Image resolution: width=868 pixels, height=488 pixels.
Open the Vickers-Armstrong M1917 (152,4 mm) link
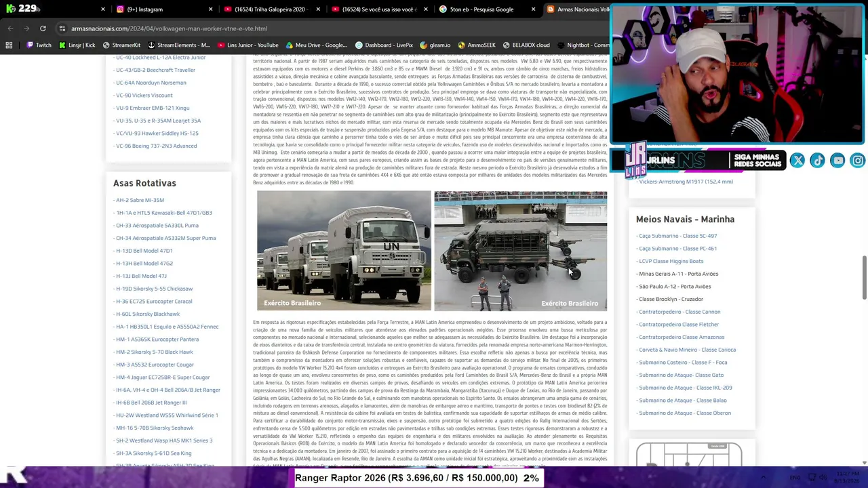686,182
